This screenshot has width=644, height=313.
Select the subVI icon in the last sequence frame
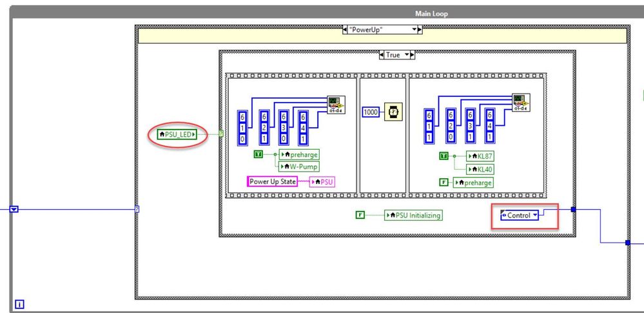pyautogui.click(x=521, y=103)
